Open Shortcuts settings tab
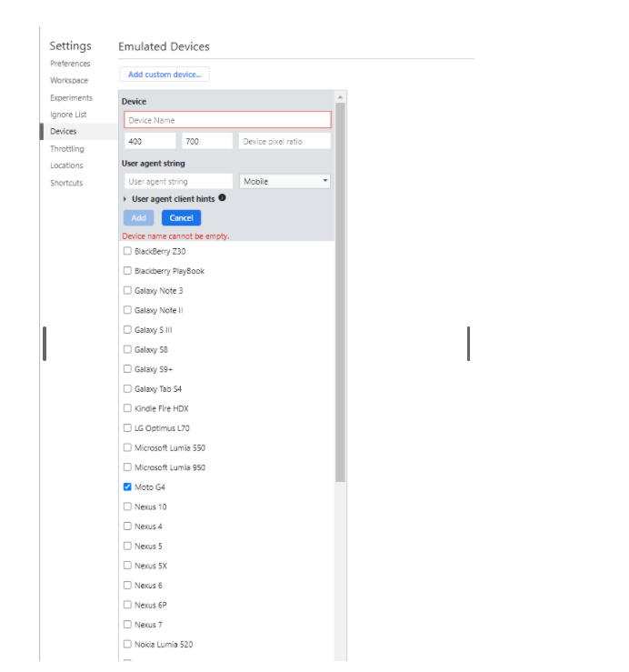 click(66, 183)
